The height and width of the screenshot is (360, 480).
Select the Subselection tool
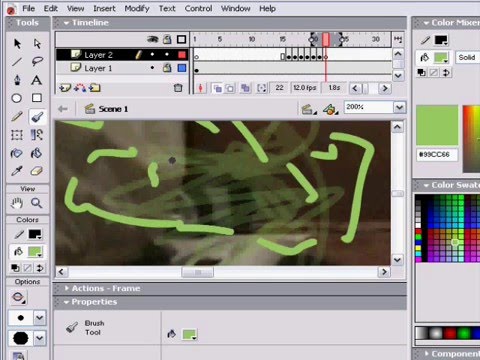[x=37, y=43]
